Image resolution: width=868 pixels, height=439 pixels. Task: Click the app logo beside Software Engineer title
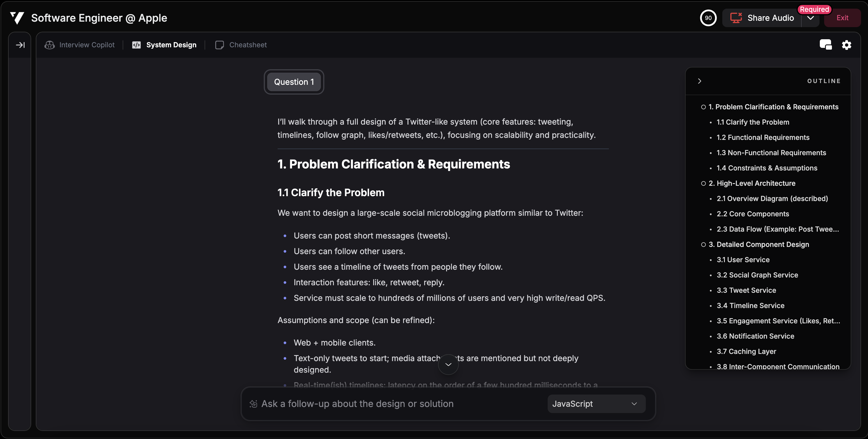point(17,18)
